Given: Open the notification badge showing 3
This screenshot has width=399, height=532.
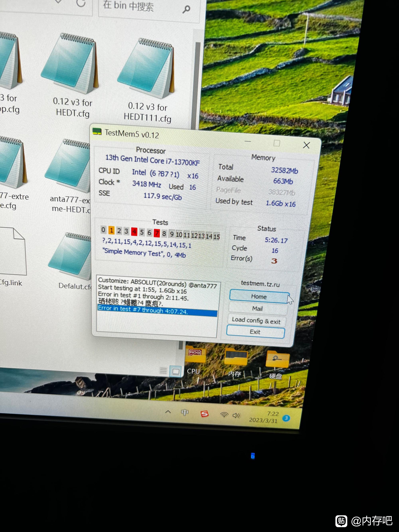Looking at the screenshot, I should [286, 418].
